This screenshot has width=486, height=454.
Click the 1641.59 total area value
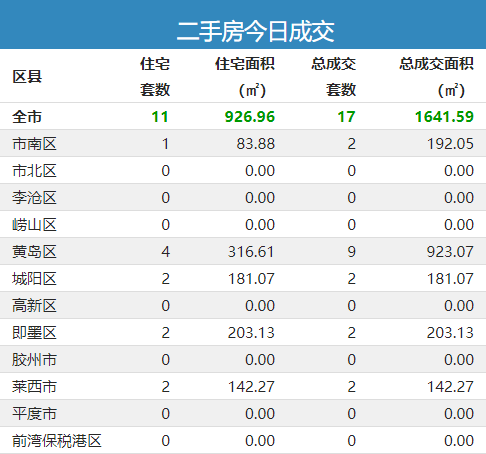click(x=444, y=117)
